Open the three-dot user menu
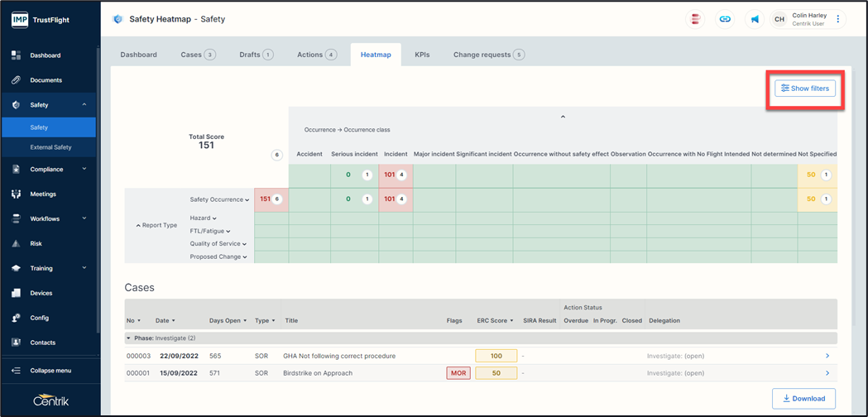Viewport: 868px width, 417px height. (x=838, y=19)
